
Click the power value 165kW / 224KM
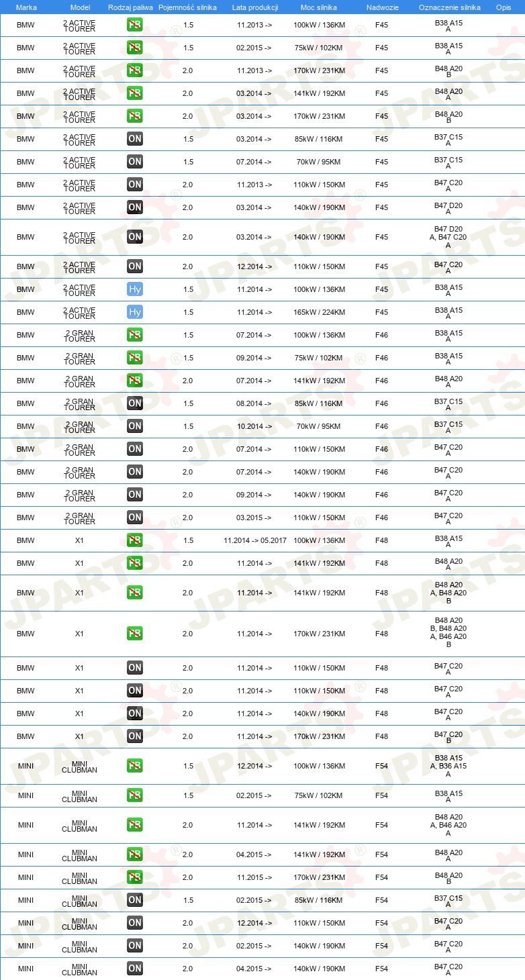click(320, 312)
